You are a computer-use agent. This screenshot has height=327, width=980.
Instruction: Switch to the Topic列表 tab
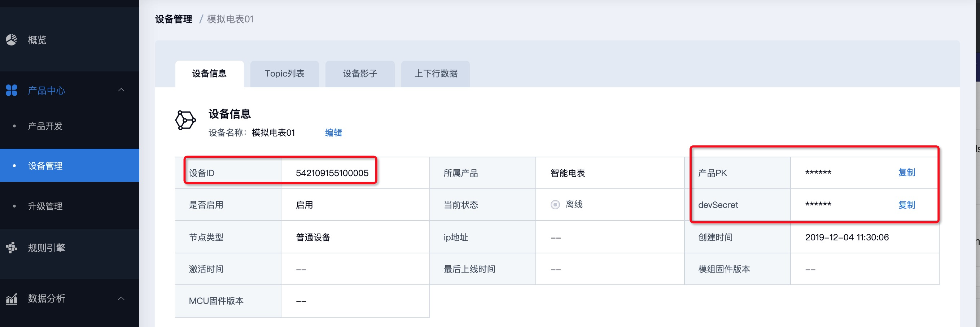pos(284,74)
